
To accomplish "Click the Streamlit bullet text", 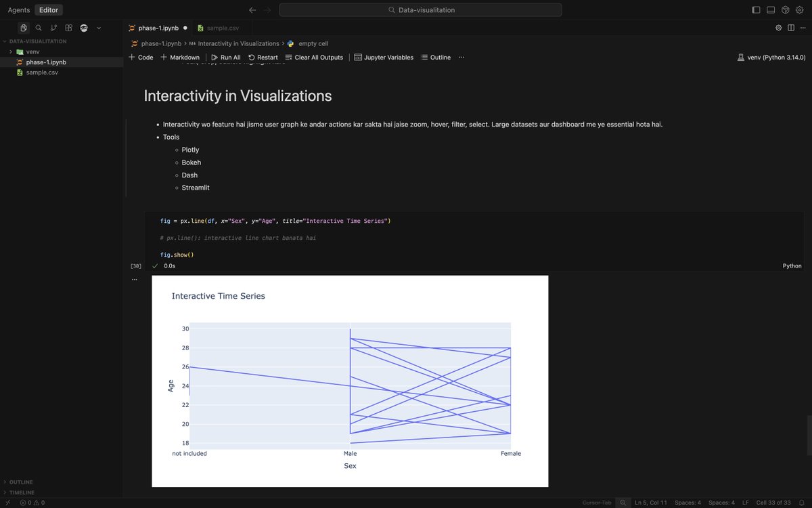I will 196,188.
